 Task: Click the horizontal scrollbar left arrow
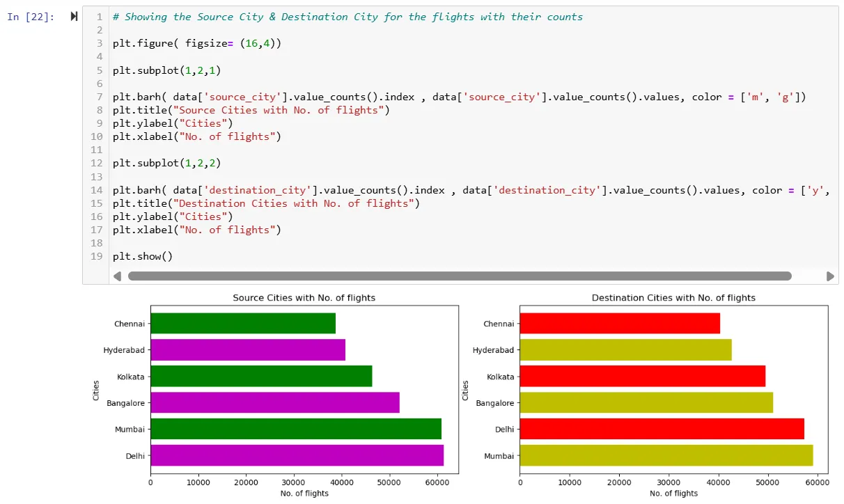coord(117,276)
